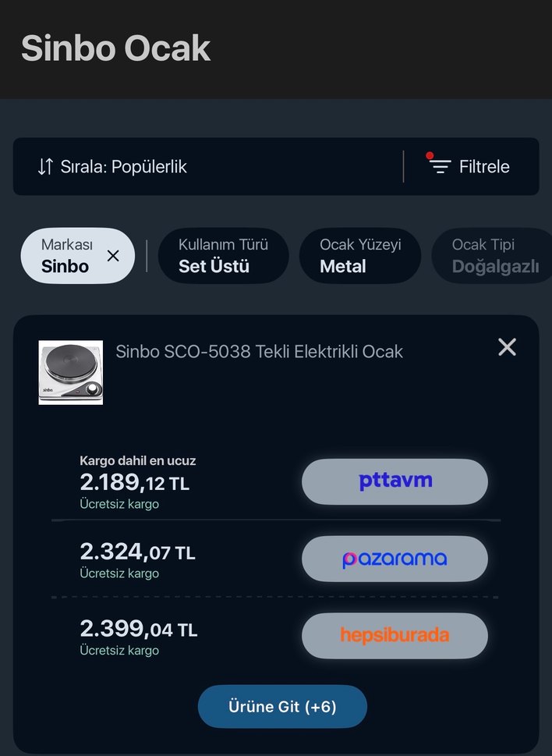Toggle the Ocak Yüzeyi Metal filter chip

pos(359,255)
